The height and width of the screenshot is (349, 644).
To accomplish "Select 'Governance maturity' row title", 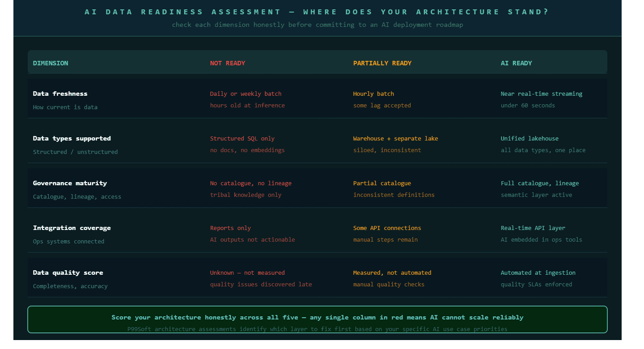I will click(x=70, y=183).
